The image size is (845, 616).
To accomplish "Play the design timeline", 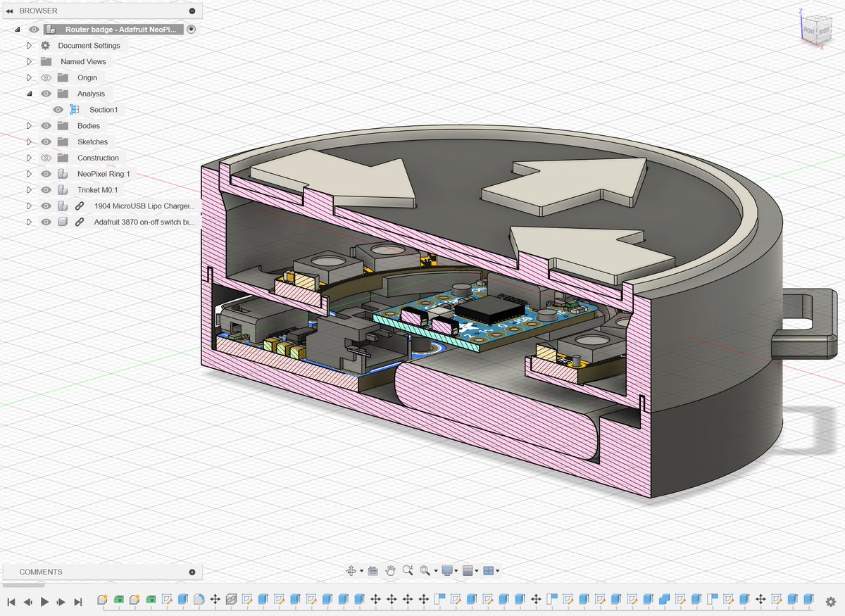I will tap(44, 602).
